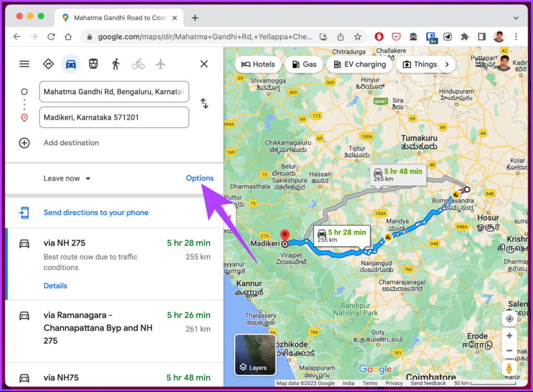The image size is (533, 392).
Task: Click the Madikeri destination field
Action: [114, 117]
